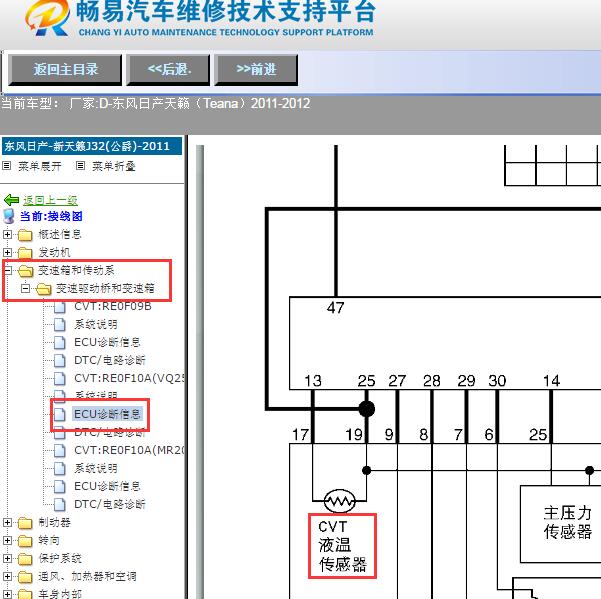Open DTC/电路诊断 under CVT:RE0F09B

(x=110, y=360)
